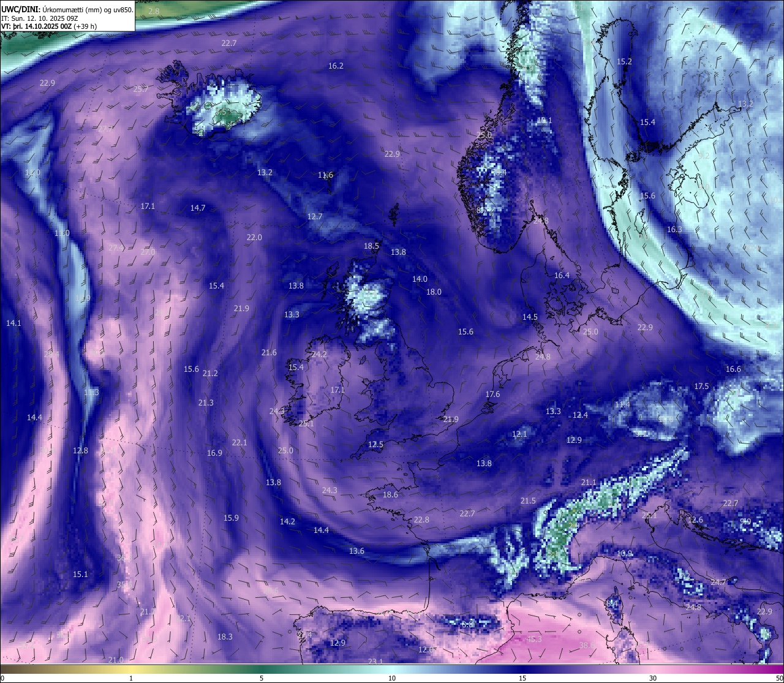Click the 16.6 value over Poland area
The image size is (784, 683).
[x=733, y=369]
